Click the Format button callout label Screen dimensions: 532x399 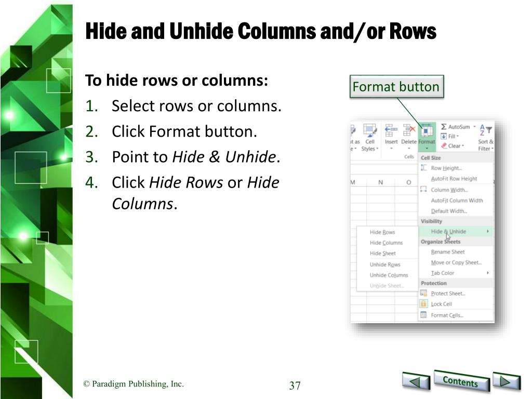[x=396, y=87]
